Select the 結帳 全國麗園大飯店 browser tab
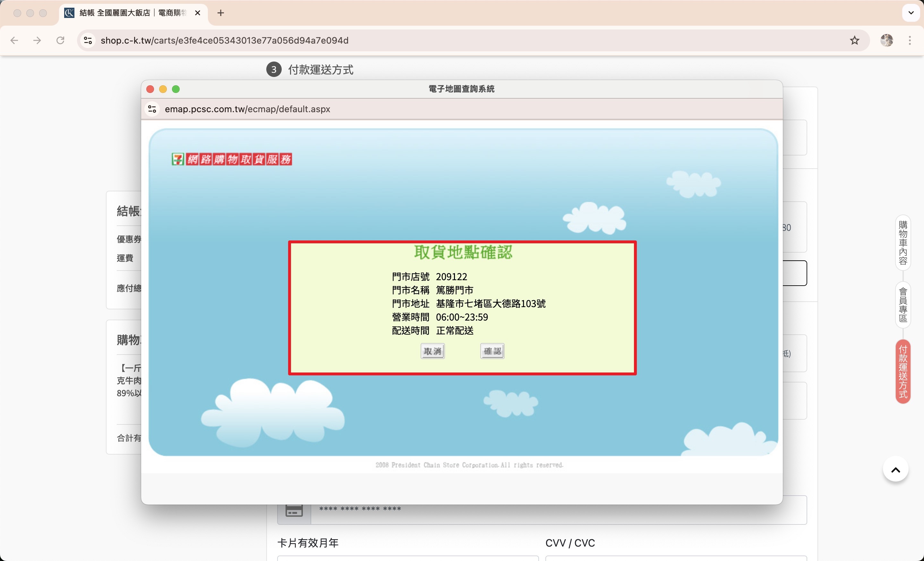The image size is (924, 561). pyautogui.click(x=133, y=13)
